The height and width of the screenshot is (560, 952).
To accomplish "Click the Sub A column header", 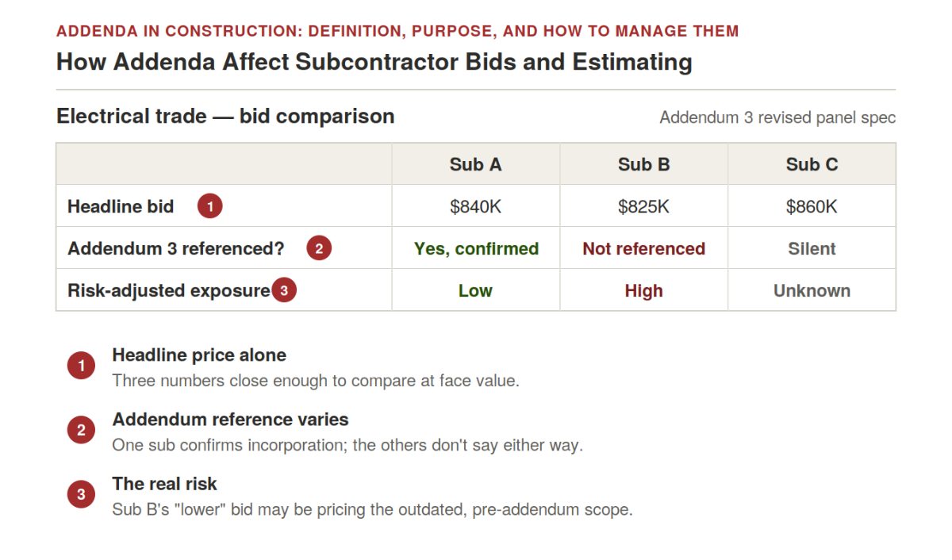I will (x=475, y=164).
